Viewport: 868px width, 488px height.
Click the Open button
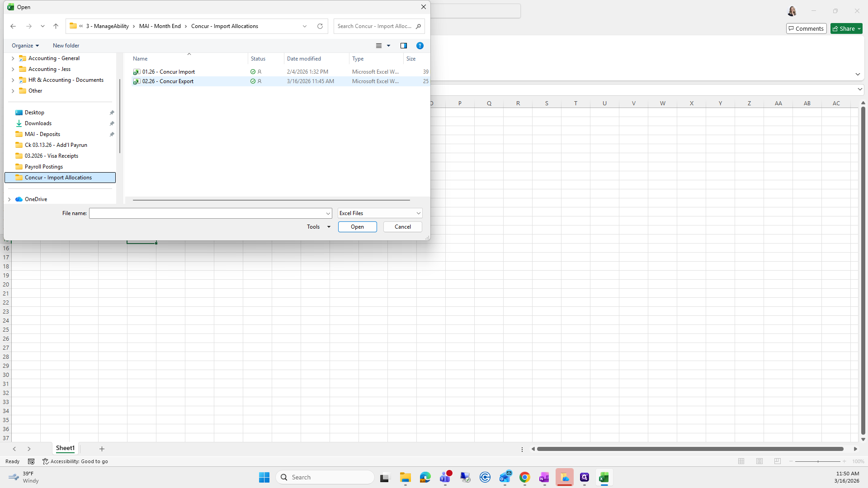[x=357, y=227]
